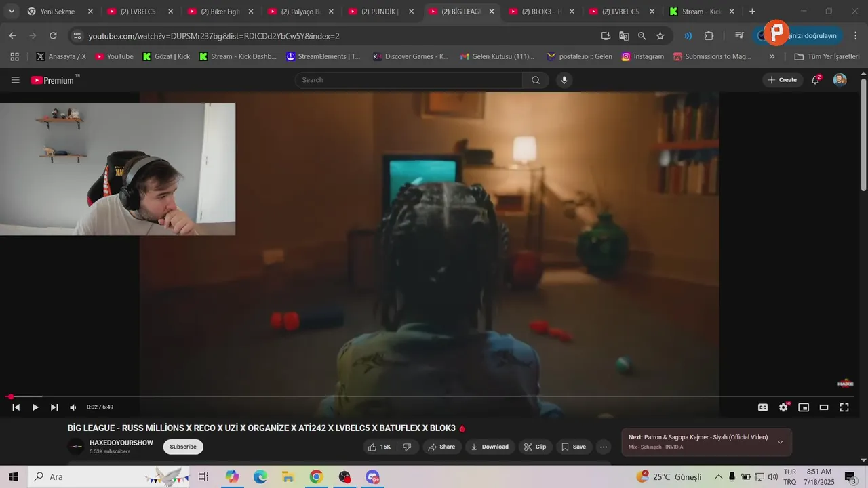Open browser tab search dropdown

12,12
